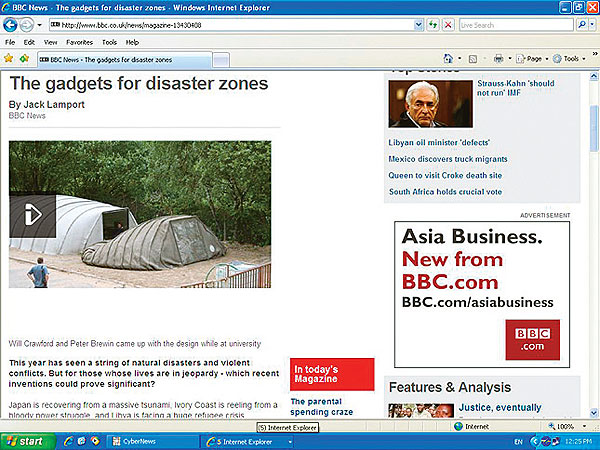Screen dimensions: 600x450
Task: Expand Home button dropdown arrow
Action: pyautogui.click(x=460, y=59)
